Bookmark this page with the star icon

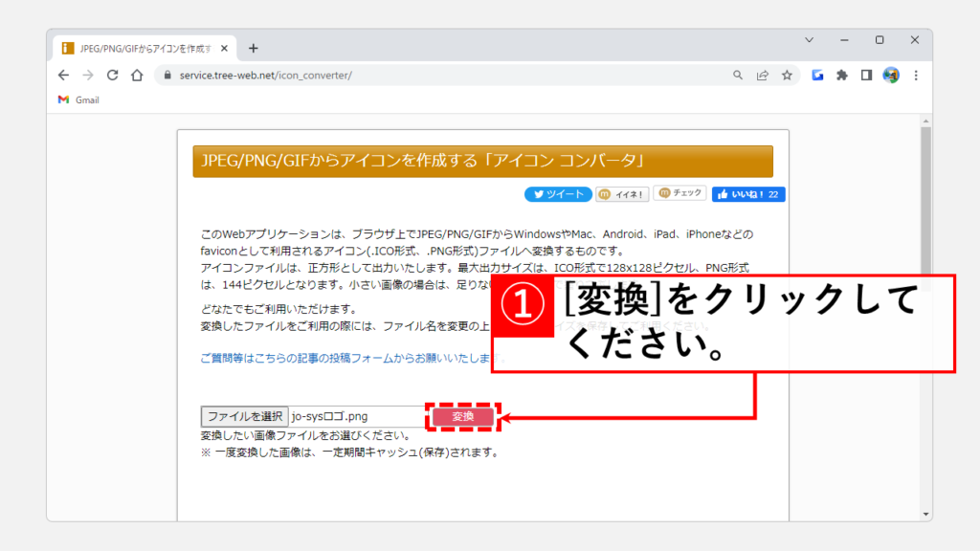tap(787, 75)
